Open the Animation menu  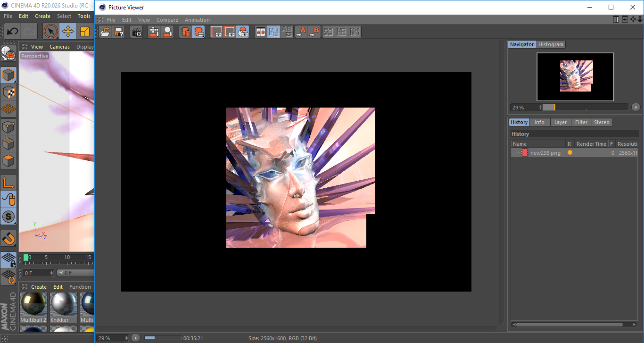point(197,20)
